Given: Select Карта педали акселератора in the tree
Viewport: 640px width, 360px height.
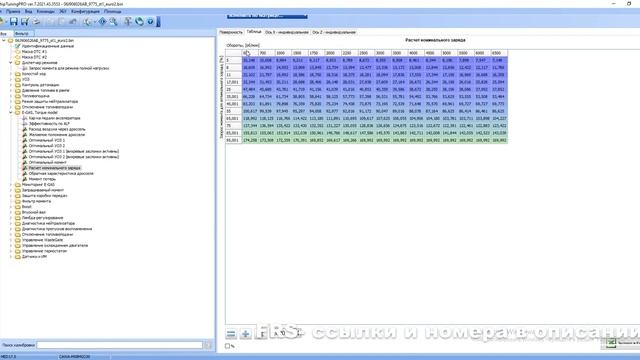Looking at the screenshot, I should [54, 118].
